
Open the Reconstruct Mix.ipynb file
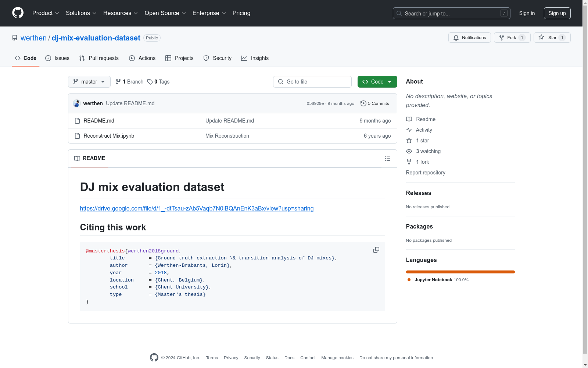[x=109, y=136]
